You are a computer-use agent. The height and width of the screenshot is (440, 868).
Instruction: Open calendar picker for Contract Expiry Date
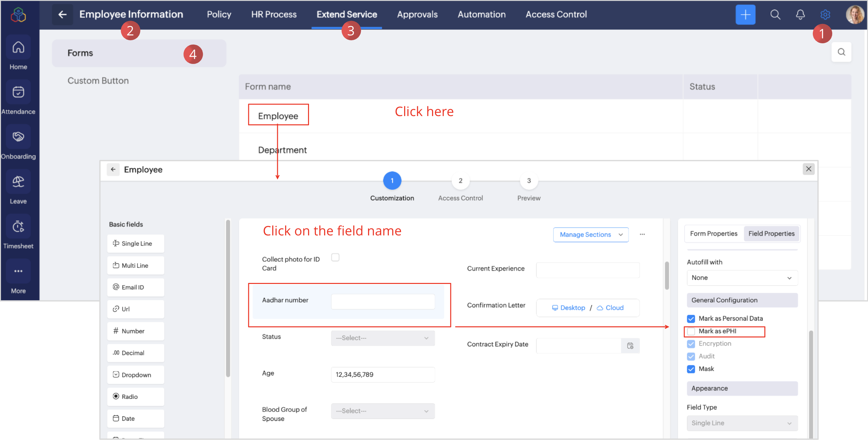tap(630, 346)
